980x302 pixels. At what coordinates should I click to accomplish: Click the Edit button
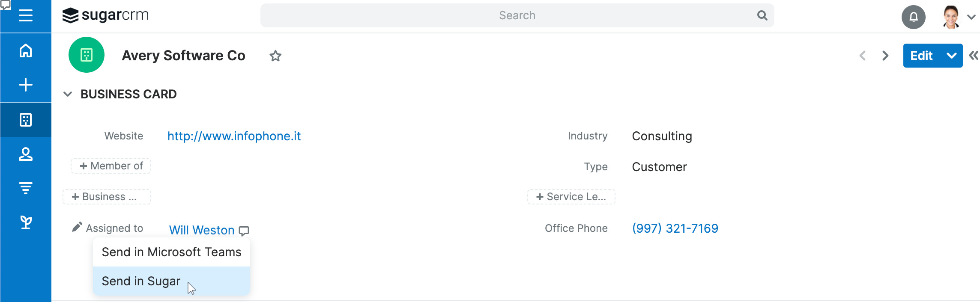click(x=921, y=56)
